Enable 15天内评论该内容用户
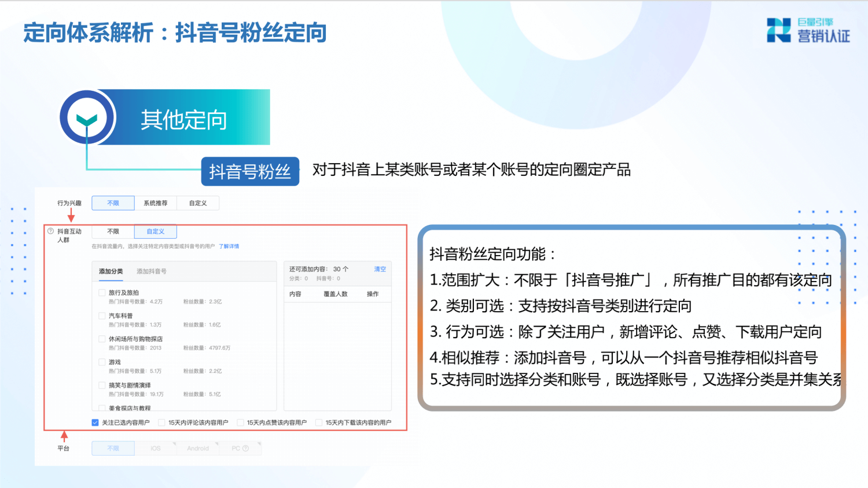868x488 pixels. point(161,423)
